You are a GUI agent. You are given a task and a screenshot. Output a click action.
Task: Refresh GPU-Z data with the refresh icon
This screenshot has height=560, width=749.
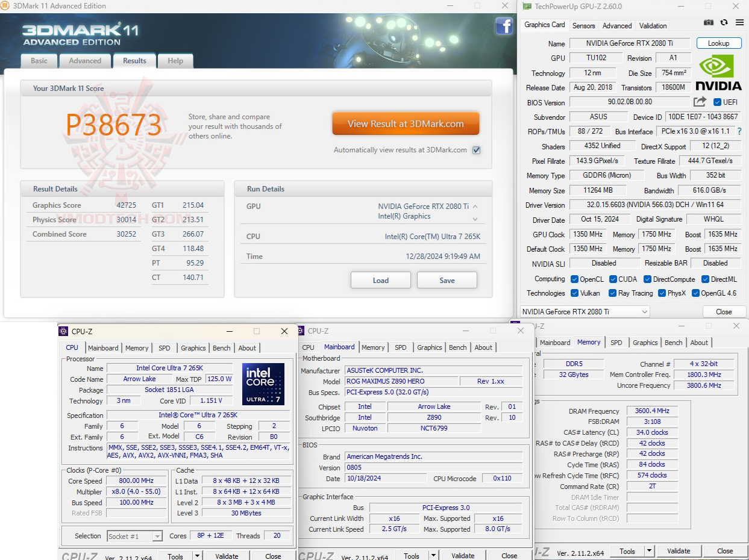pyautogui.click(x=724, y=22)
